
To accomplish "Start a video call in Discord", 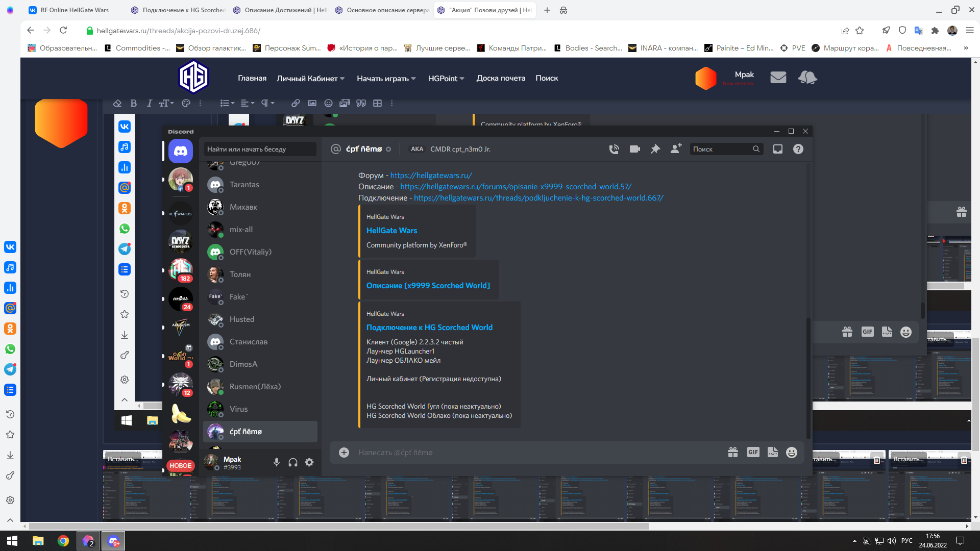I will (635, 149).
